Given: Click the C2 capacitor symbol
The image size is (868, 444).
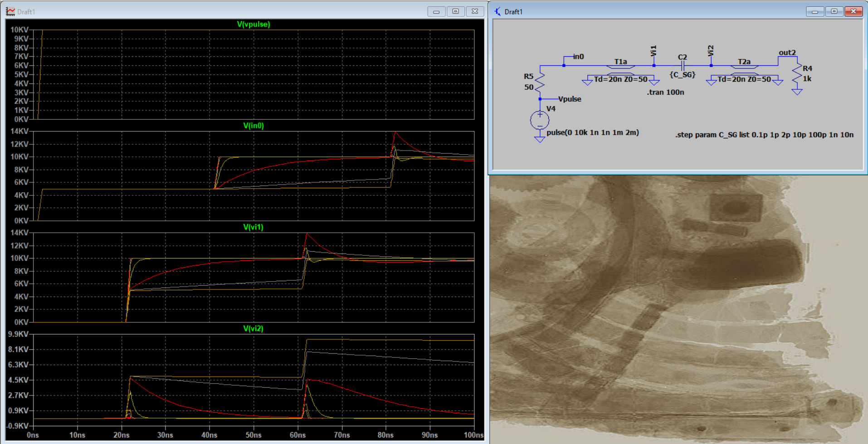Looking at the screenshot, I should pyautogui.click(x=682, y=66).
